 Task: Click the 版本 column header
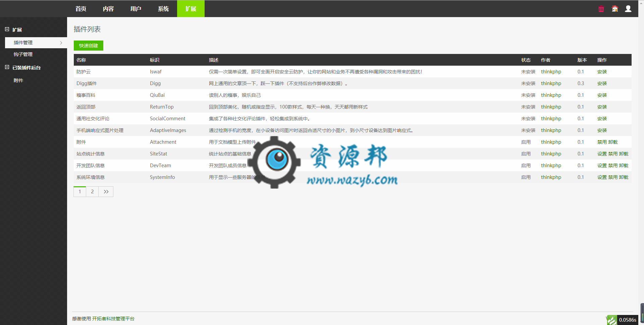pyautogui.click(x=582, y=60)
